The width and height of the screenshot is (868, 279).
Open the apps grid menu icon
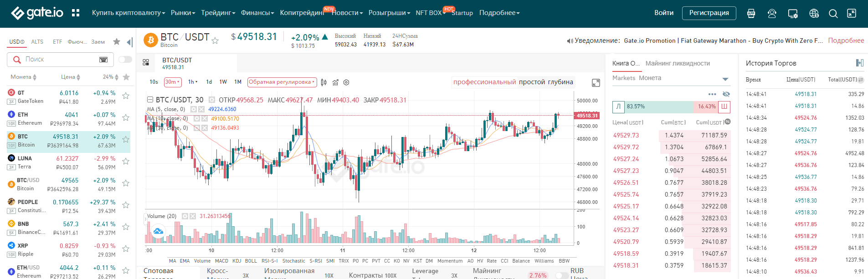[76, 13]
